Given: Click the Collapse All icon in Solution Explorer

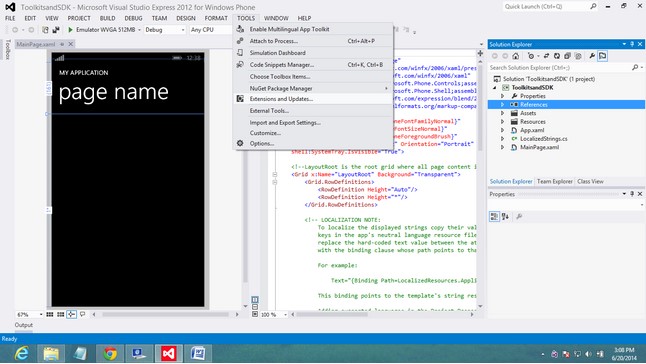Looking at the screenshot, I should coord(567,56).
